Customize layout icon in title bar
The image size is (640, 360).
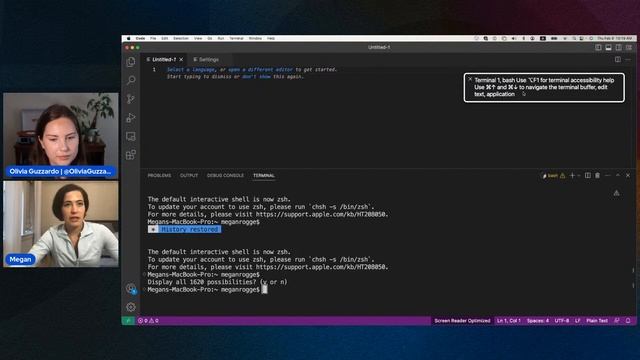click(x=629, y=47)
